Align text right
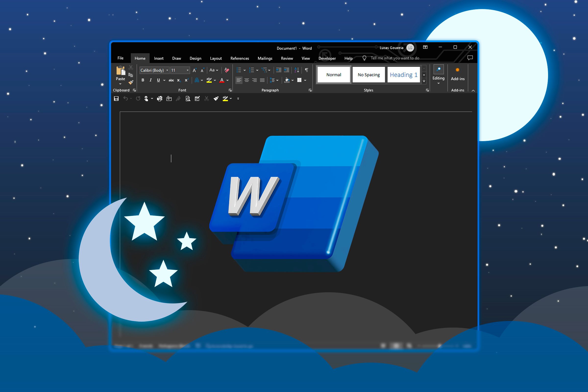This screenshot has height=392, width=588. coord(255,80)
